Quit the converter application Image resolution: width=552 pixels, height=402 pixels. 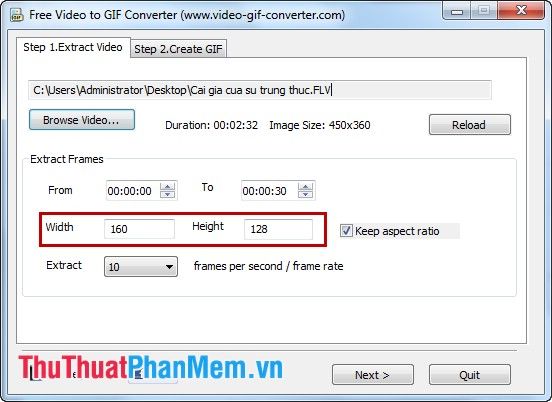click(470, 375)
